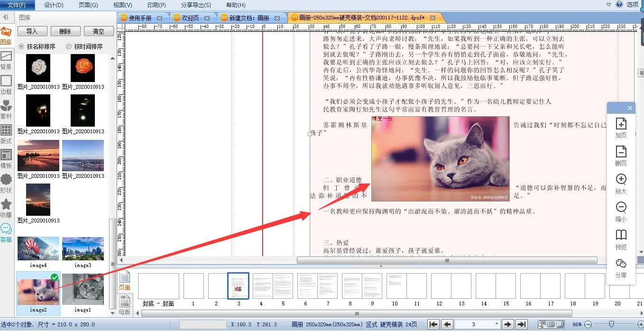Open the 视图(V) menu
This screenshot has width=644, height=331.
pyautogui.click(x=123, y=5)
